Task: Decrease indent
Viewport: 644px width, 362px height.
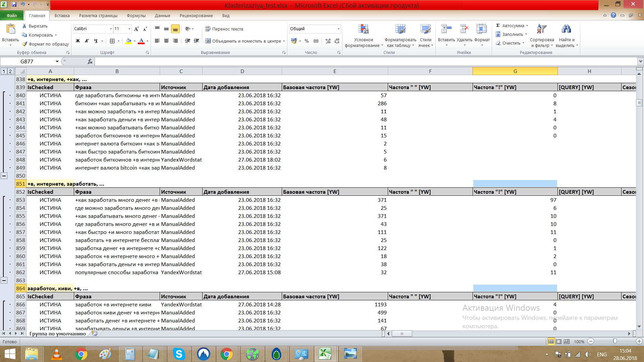Action: 187,41
